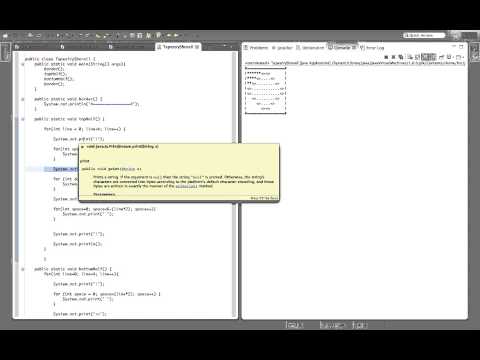Switch to the Declaration tab
Screen dimensions: 480x360
click(310, 48)
